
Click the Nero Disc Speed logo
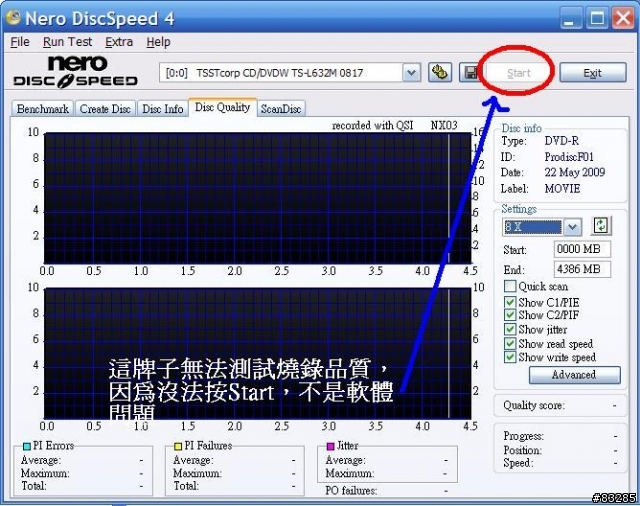pos(76,72)
